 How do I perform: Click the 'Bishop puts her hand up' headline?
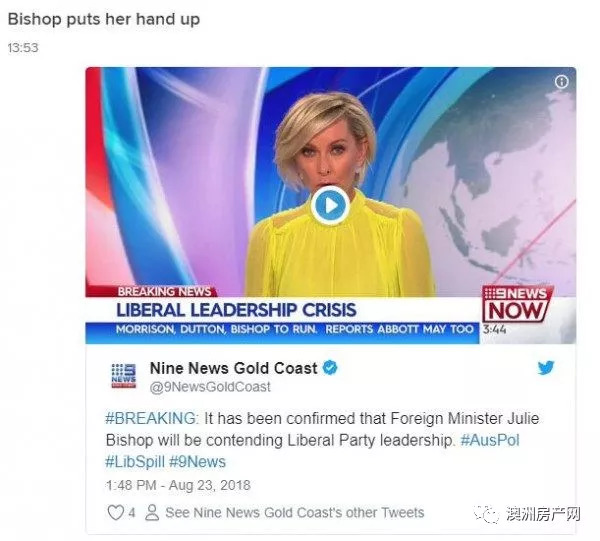click(x=104, y=19)
